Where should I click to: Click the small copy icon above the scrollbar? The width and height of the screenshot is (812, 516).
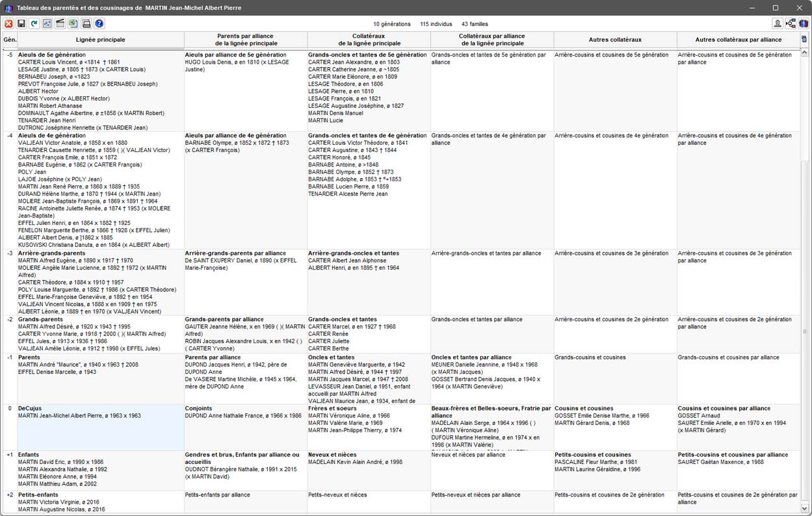(x=804, y=40)
